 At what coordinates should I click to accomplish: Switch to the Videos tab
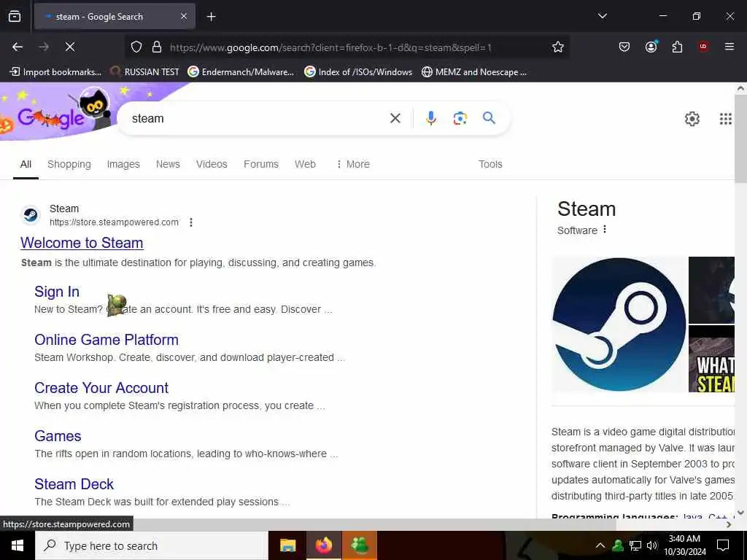point(212,164)
